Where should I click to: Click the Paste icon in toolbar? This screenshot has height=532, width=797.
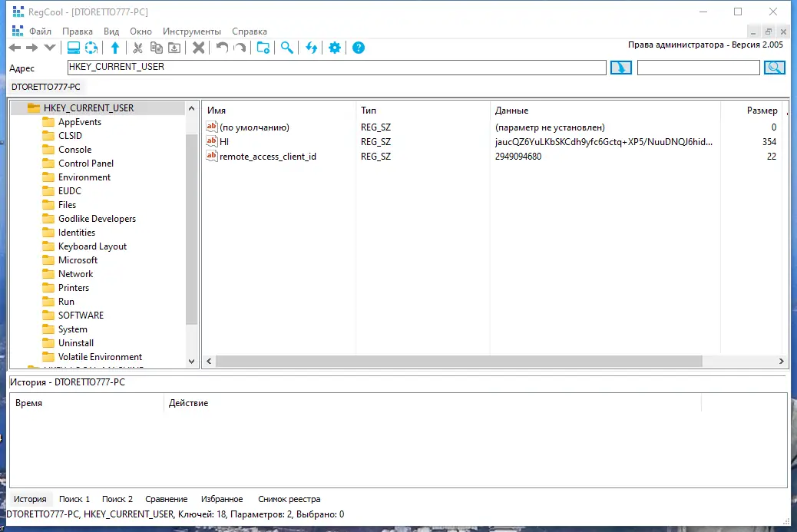click(174, 48)
